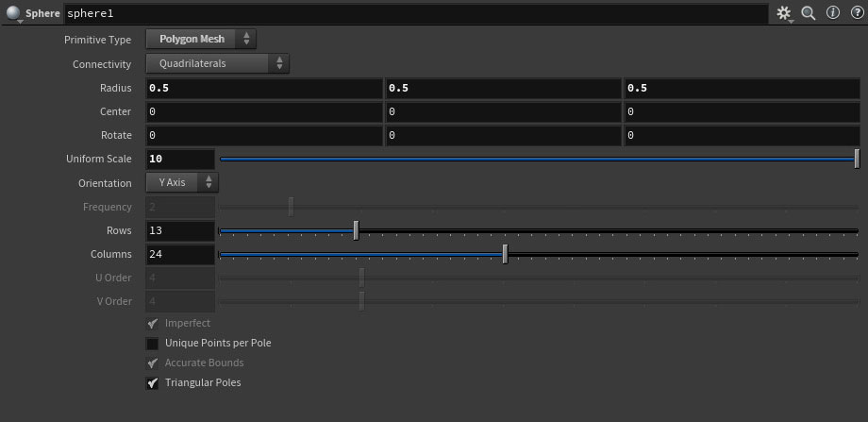The height and width of the screenshot is (422, 868).
Task: Click the U Order value field
Action: pos(180,278)
